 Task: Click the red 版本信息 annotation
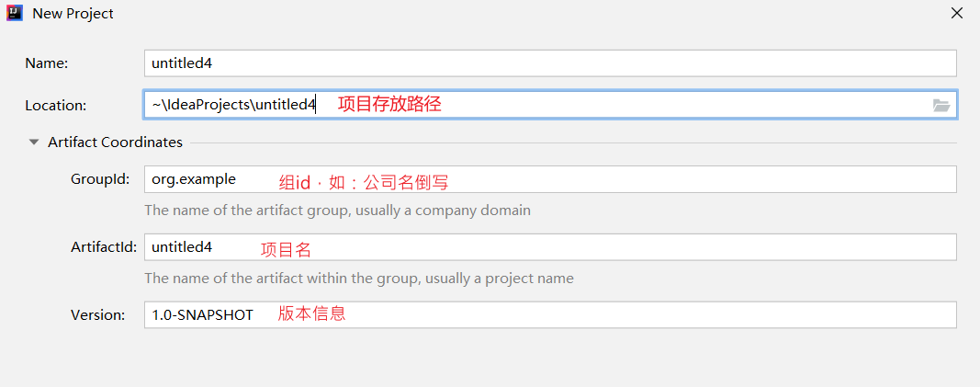tap(312, 313)
